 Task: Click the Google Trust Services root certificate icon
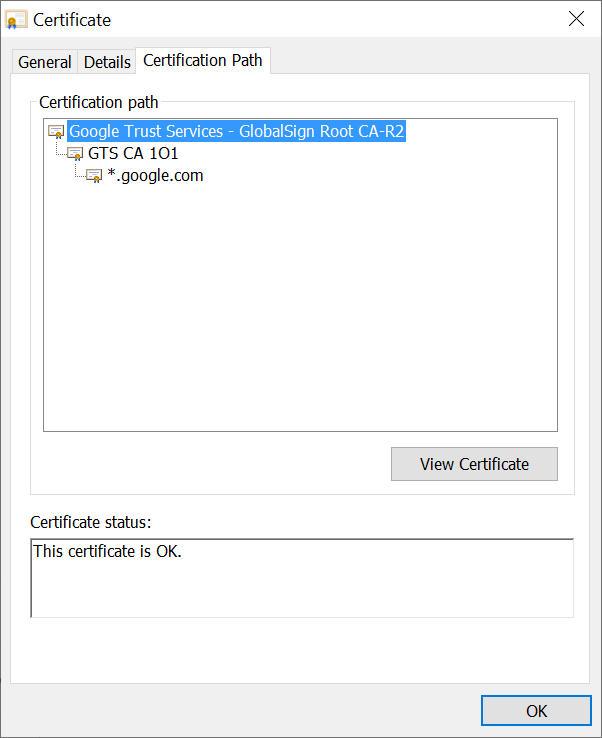click(x=56, y=131)
